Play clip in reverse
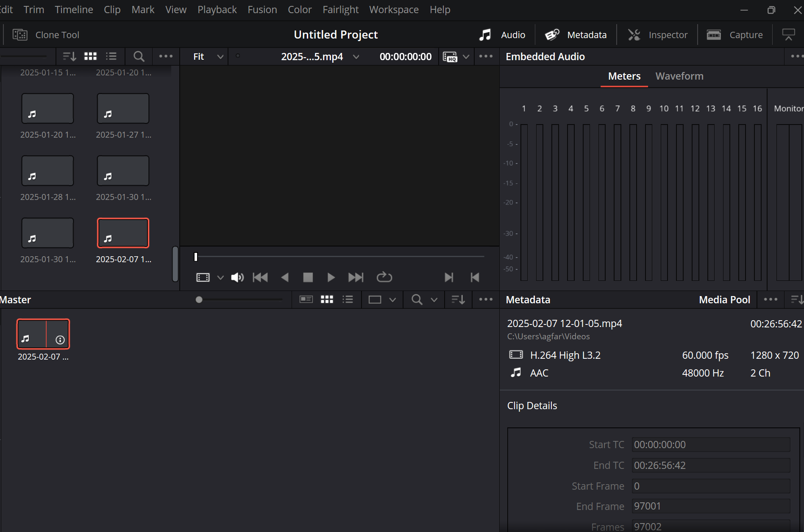Screen dimensions: 804x532 285,277
